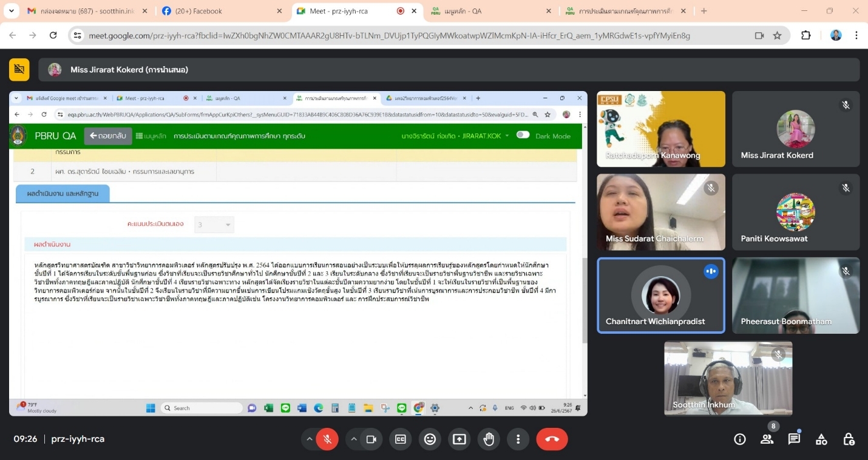868x460 pixels.
Task: Toggle closed captions on
Action: point(401,439)
